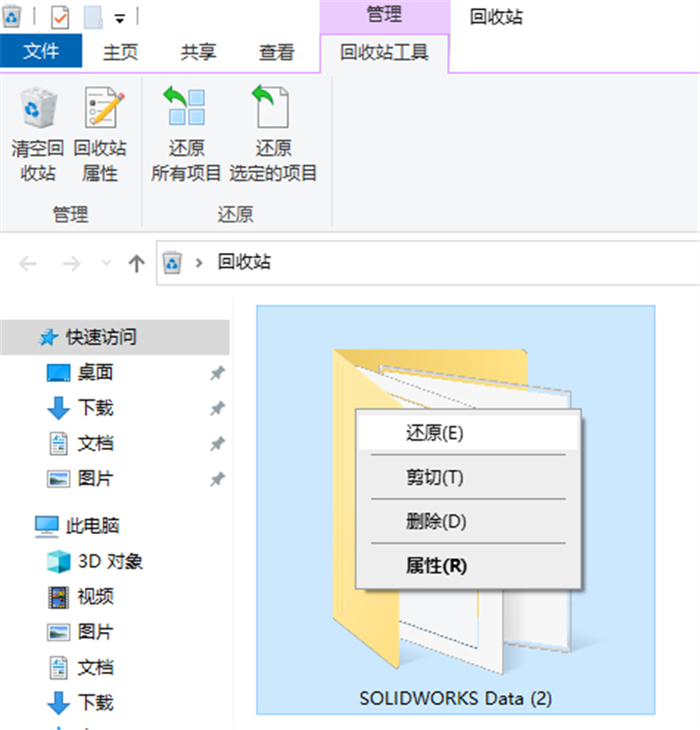Select the Recycle Bin Tools (回收站工具) tab
Image resolution: width=700 pixels, height=730 pixels.
click(385, 51)
